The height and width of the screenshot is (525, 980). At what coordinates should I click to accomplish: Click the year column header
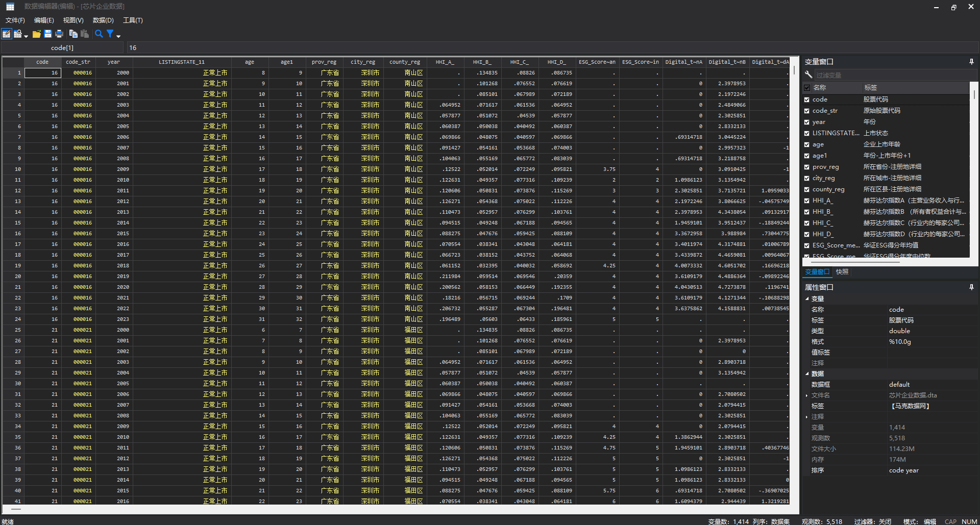(114, 62)
